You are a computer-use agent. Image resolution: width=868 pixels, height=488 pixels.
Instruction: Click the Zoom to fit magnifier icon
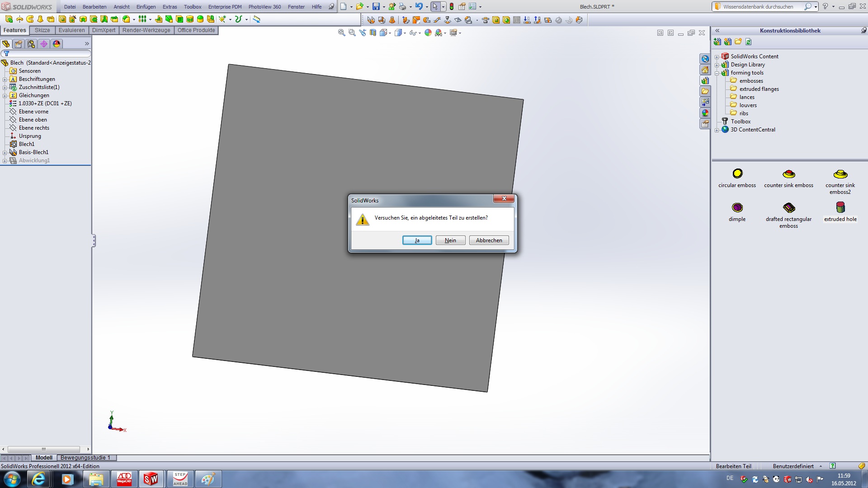coord(342,33)
